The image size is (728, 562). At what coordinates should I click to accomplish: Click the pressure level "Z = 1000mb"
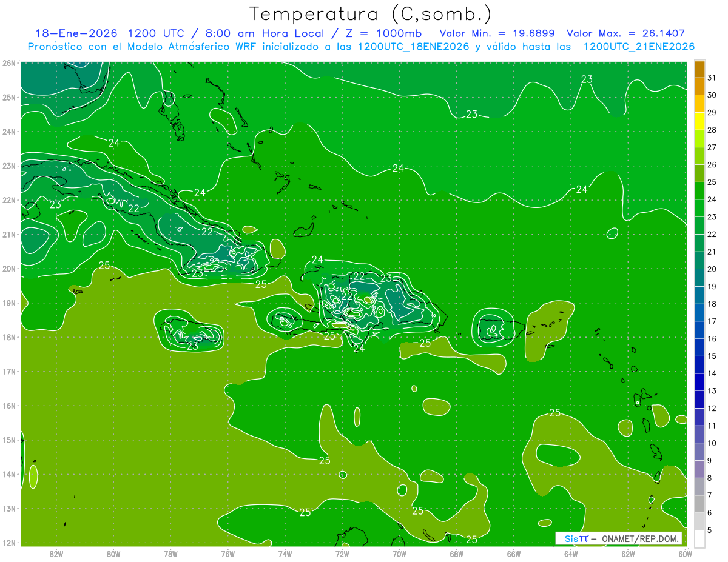point(383,33)
